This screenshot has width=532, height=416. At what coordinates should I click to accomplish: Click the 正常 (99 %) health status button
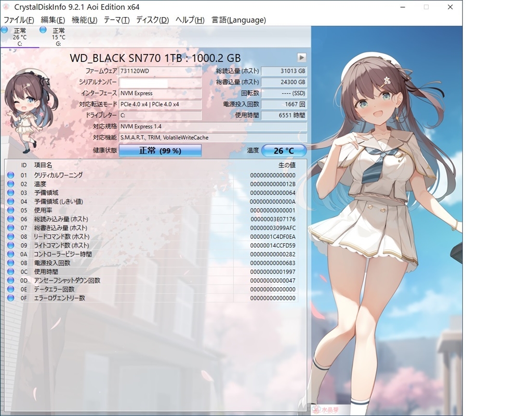(x=160, y=151)
